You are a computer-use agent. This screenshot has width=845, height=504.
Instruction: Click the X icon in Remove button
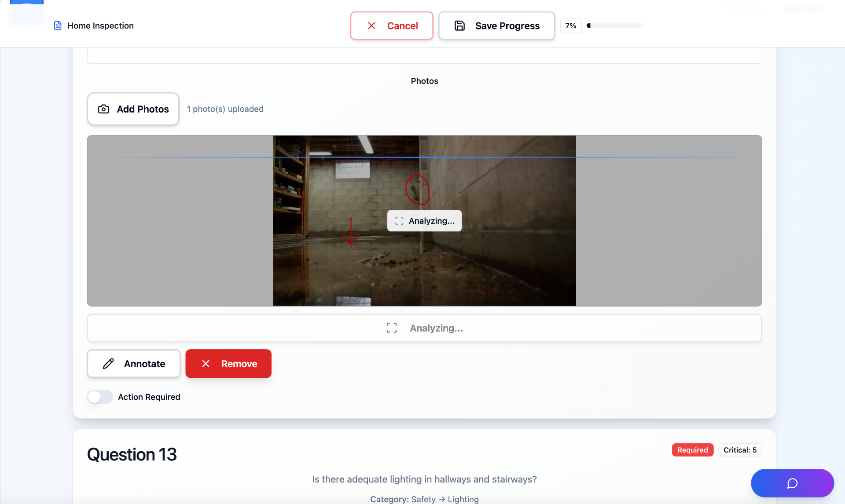tap(206, 364)
